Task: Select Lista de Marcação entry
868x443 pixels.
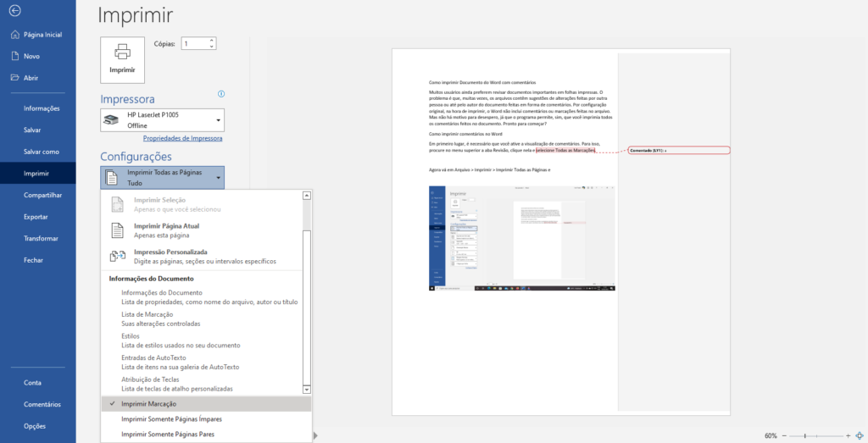Action: click(x=202, y=318)
